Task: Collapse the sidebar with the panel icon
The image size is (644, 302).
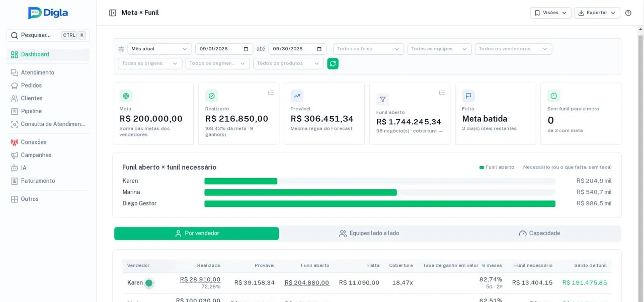Action: [113, 13]
